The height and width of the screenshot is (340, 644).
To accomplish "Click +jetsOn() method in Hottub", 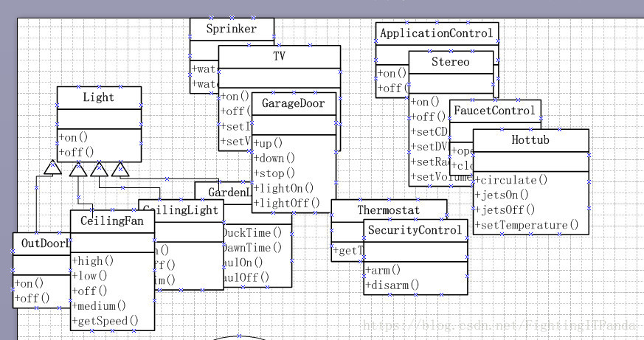I will [x=502, y=195].
